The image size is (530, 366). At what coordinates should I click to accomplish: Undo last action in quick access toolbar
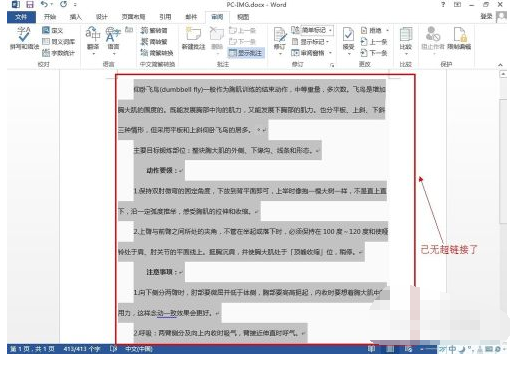click(44, 4)
